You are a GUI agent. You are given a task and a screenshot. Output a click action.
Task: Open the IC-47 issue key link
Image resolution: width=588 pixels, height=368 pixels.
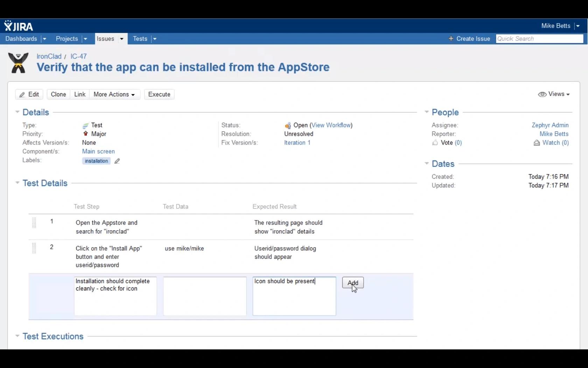tap(78, 56)
